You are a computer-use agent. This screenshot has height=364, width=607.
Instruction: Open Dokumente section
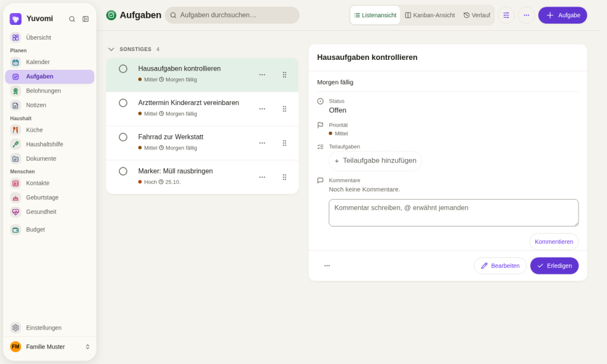click(50, 158)
